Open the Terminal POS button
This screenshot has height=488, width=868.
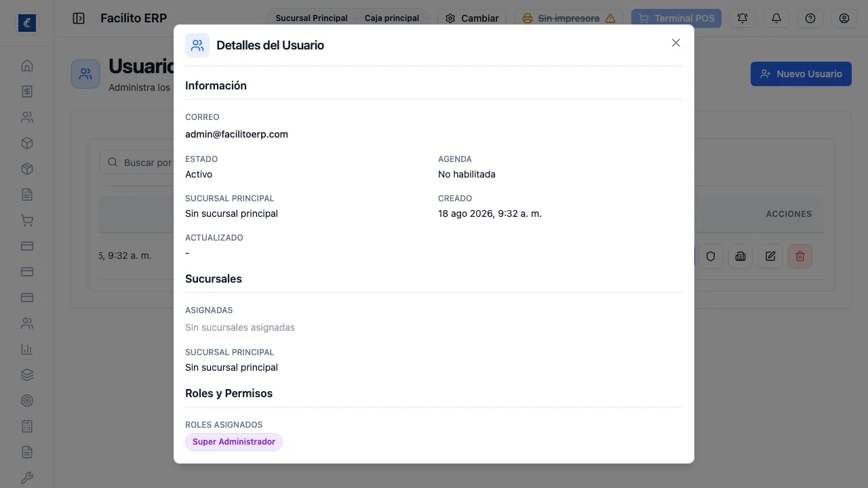(x=676, y=18)
